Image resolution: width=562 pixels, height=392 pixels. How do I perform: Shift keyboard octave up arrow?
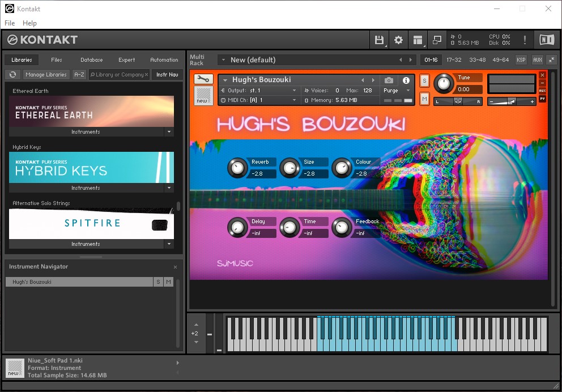(196, 325)
